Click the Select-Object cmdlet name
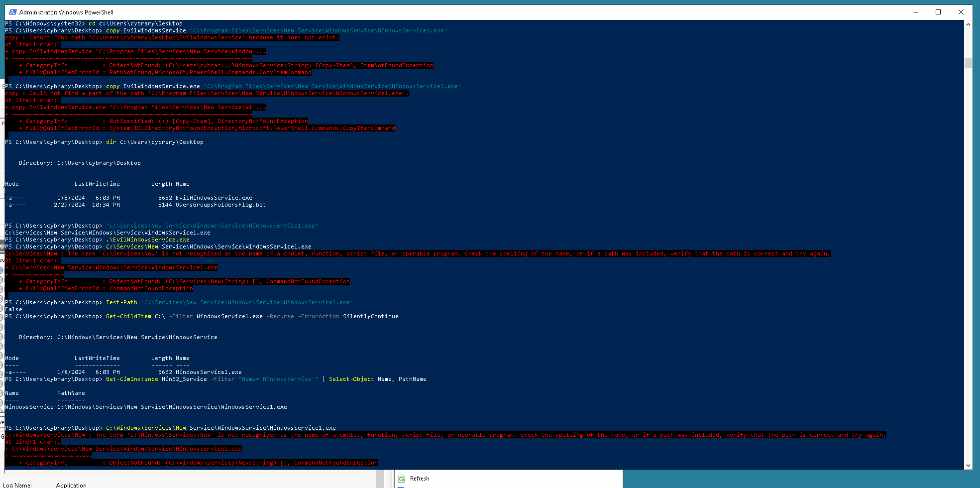 tap(351, 379)
